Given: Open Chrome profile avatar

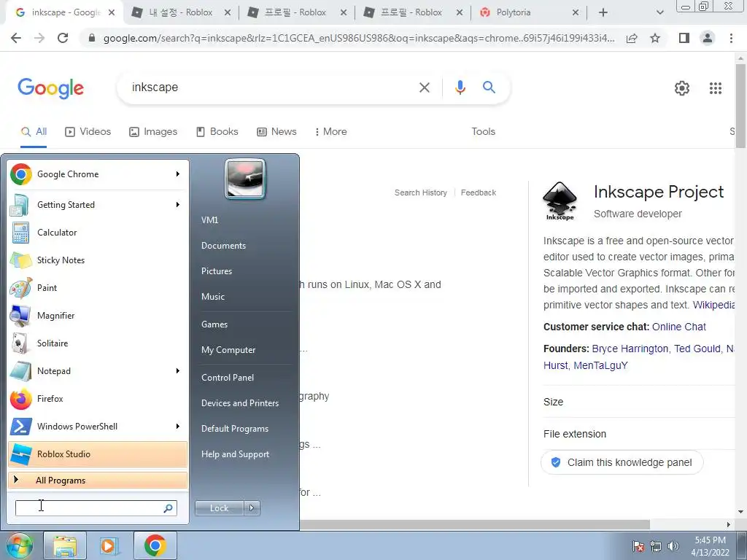Looking at the screenshot, I should [x=708, y=38].
